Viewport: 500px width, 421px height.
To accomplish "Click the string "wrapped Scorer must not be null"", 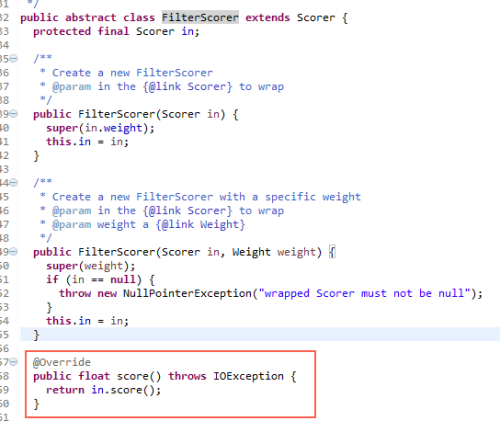I will pos(364,293).
